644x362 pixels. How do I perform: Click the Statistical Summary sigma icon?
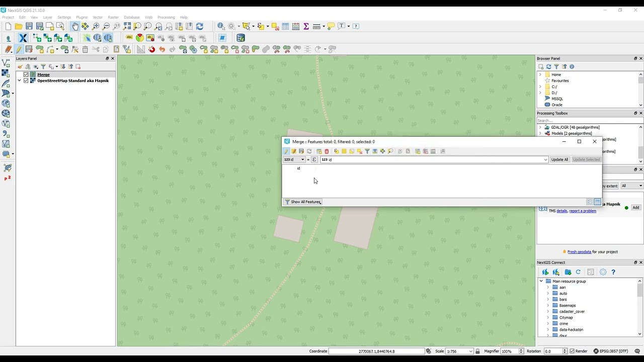point(306,26)
